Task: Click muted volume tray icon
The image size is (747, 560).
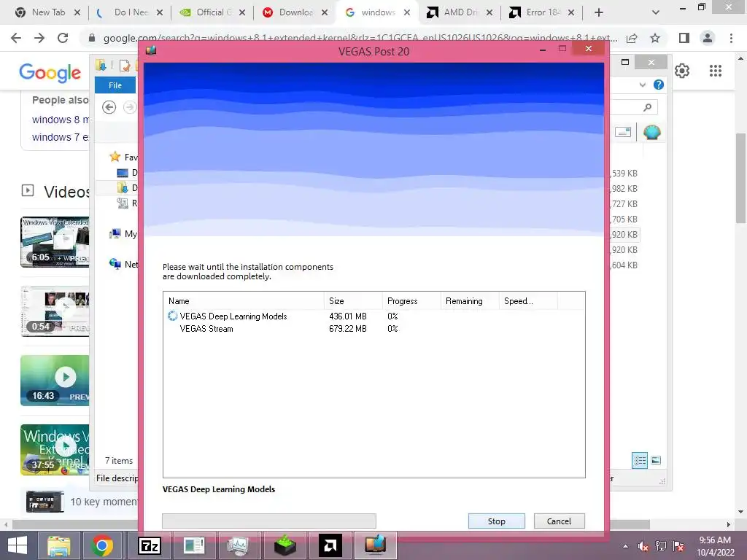Action: [643, 547]
